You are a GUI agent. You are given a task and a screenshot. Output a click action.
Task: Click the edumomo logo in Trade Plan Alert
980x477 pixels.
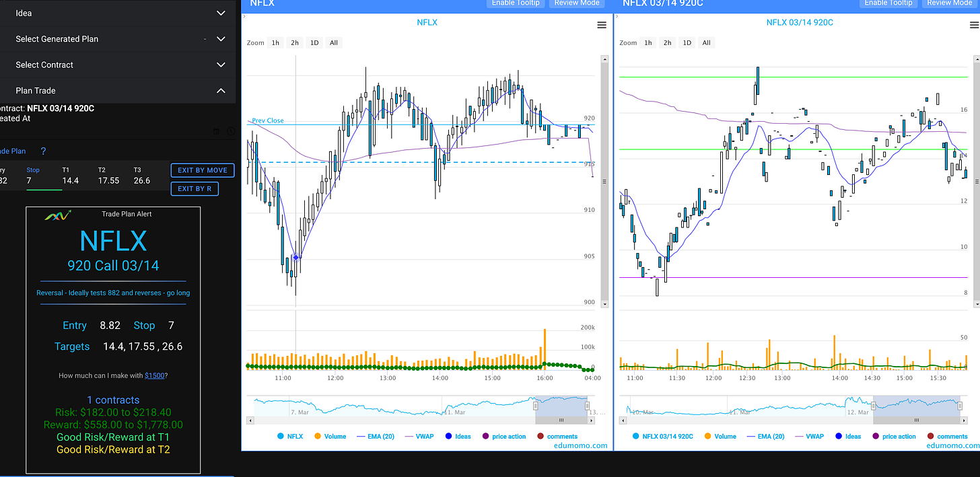point(58,215)
